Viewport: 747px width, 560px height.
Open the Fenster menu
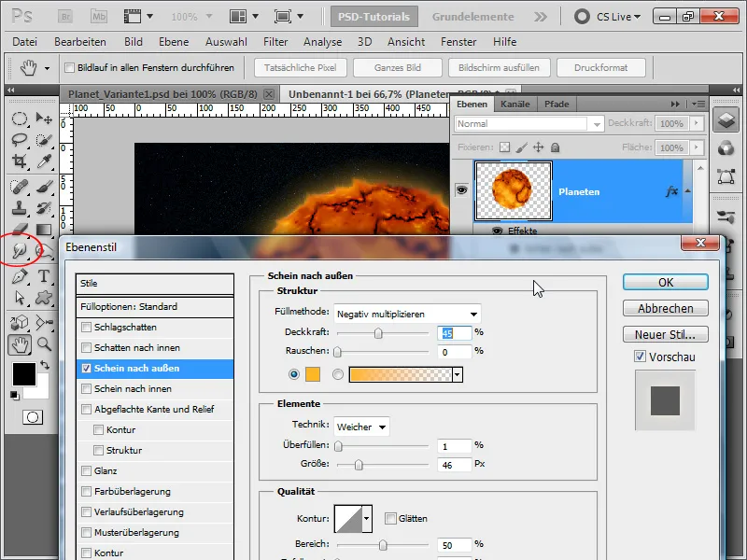(x=458, y=42)
